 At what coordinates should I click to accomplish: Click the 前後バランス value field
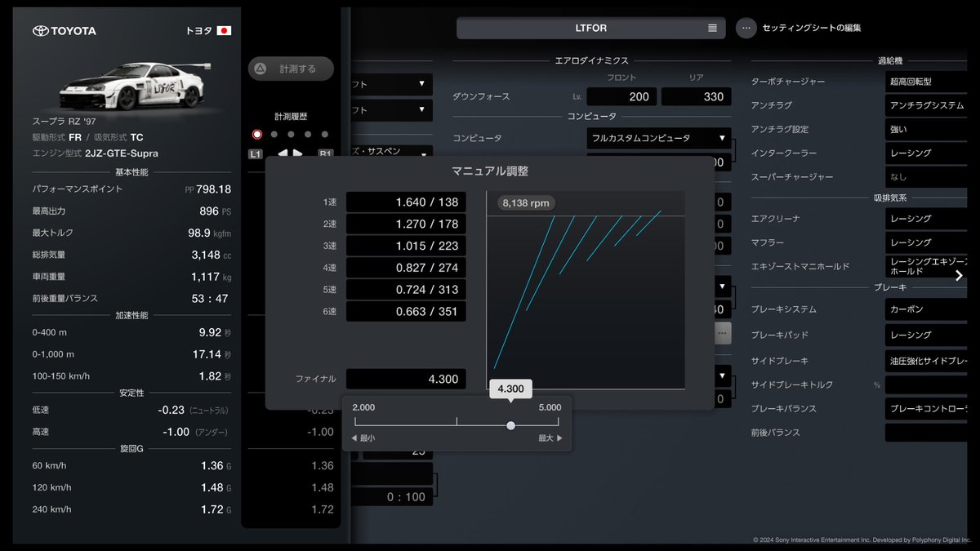point(926,433)
